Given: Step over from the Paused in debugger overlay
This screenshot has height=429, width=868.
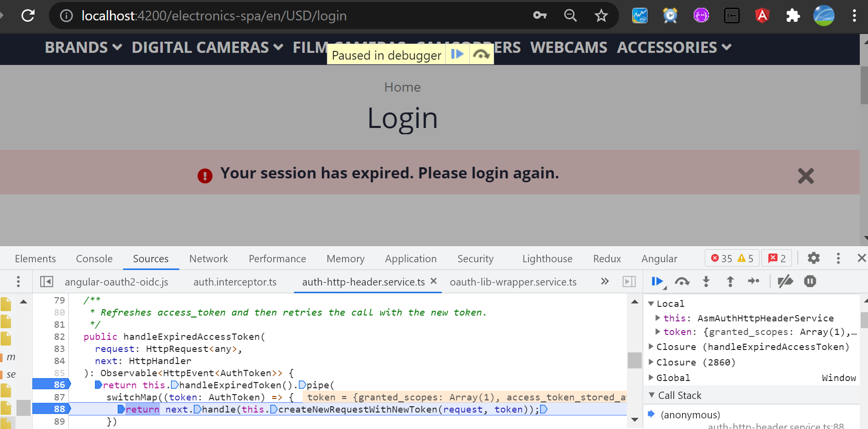Looking at the screenshot, I should pyautogui.click(x=481, y=54).
